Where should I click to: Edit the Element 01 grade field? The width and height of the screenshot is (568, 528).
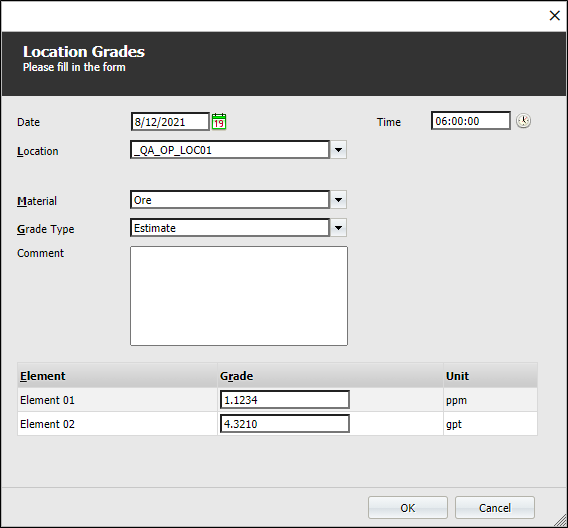(285, 399)
